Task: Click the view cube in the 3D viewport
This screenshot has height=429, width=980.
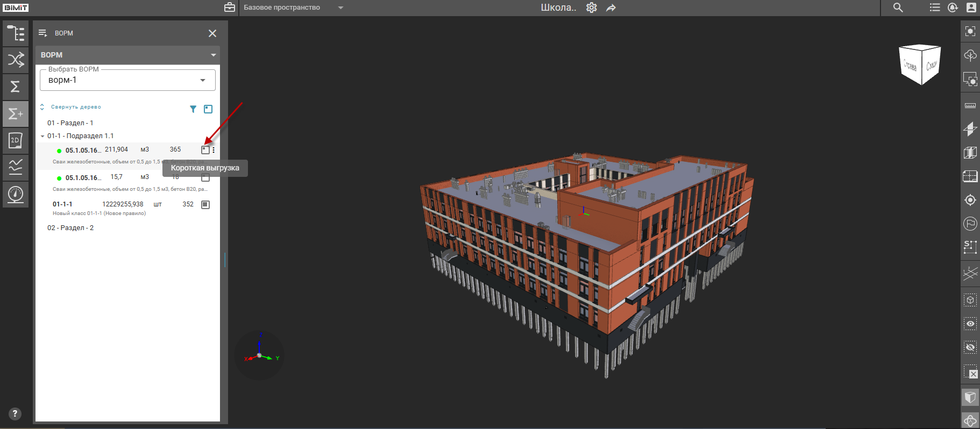Action: point(920,65)
